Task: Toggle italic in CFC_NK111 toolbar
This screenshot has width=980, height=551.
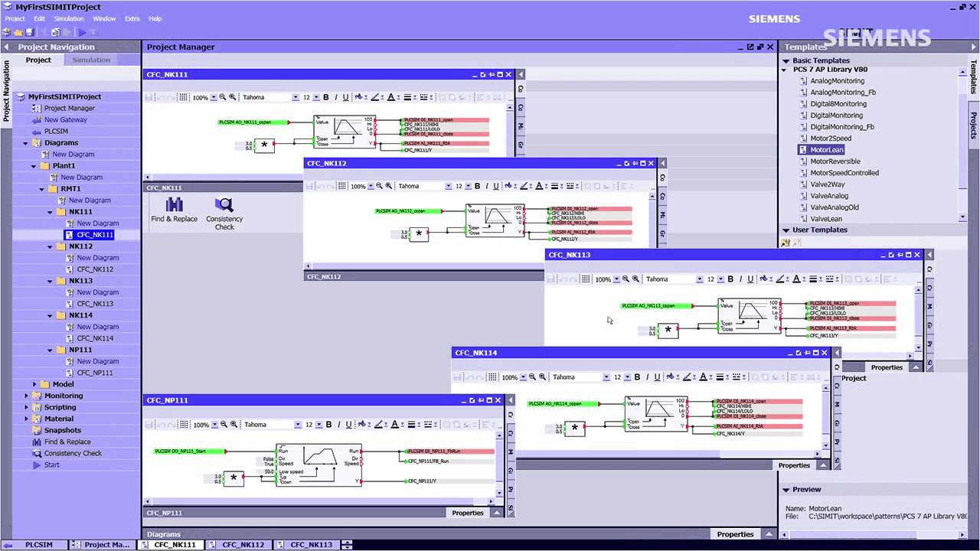Action: point(335,97)
